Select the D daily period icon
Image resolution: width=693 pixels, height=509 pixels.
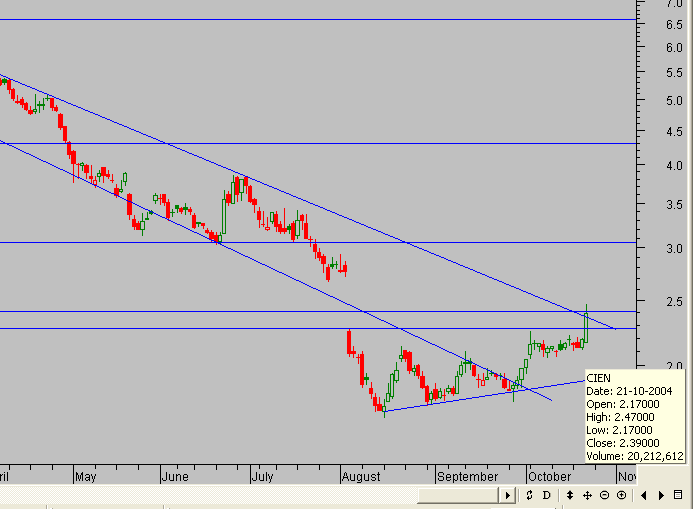547,495
